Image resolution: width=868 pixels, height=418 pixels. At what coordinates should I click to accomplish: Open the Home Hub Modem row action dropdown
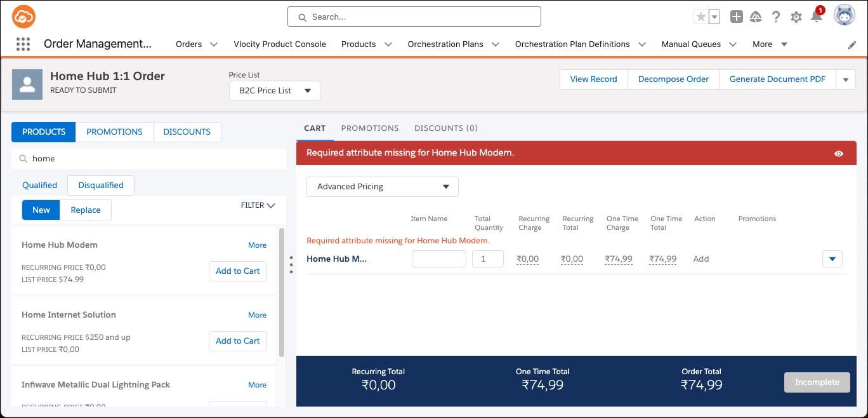point(832,259)
